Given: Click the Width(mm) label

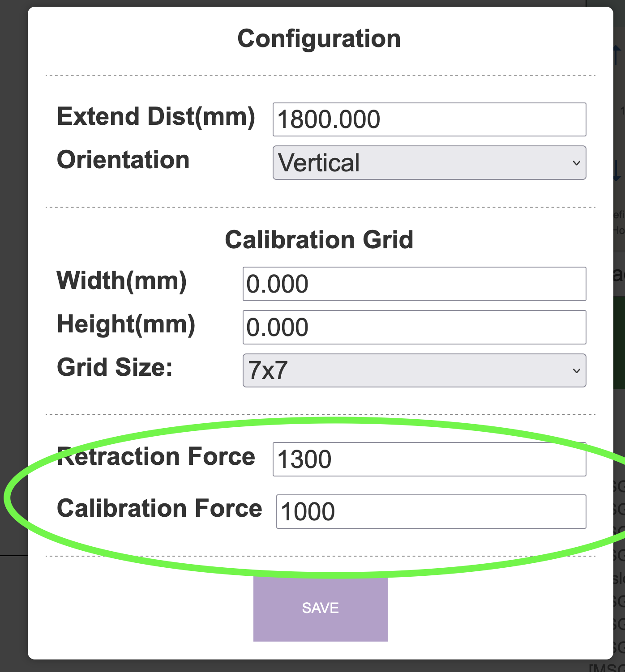Looking at the screenshot, I should pyautogui.click(x=121, y=281).
